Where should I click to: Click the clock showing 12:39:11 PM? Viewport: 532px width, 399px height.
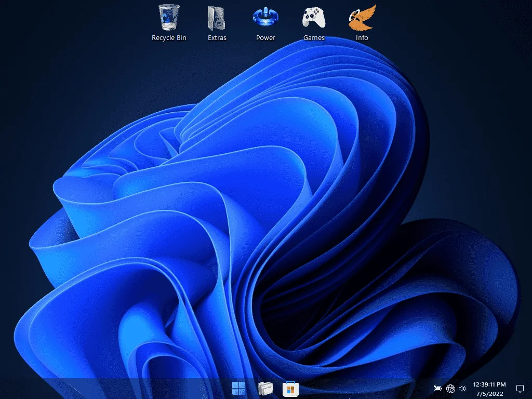(489, 384)
